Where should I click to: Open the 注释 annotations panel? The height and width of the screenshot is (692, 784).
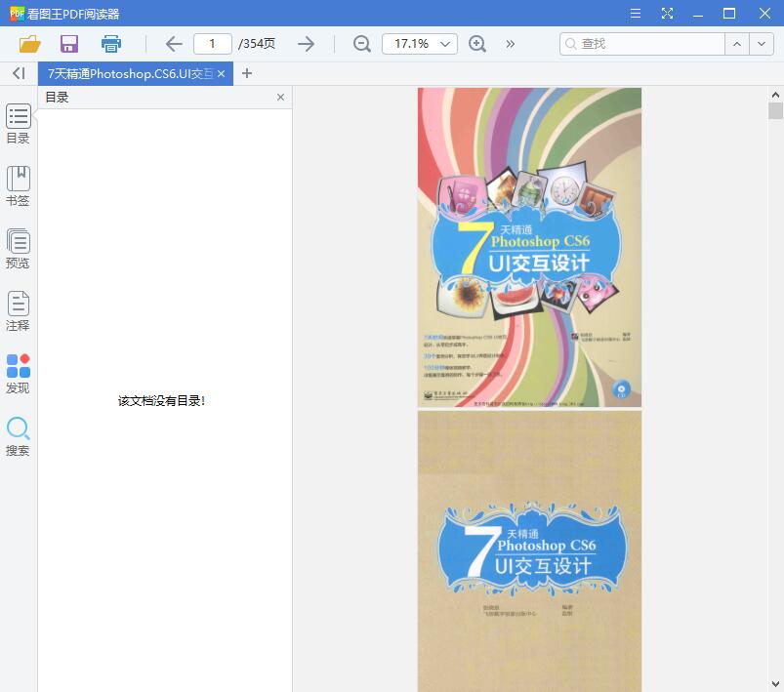(18, 311)
